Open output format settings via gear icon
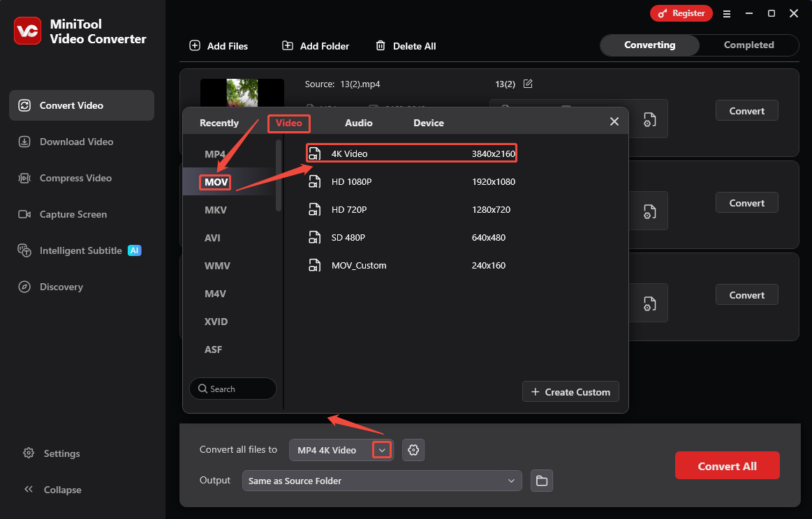812x519 pixels. coord(413,450)
